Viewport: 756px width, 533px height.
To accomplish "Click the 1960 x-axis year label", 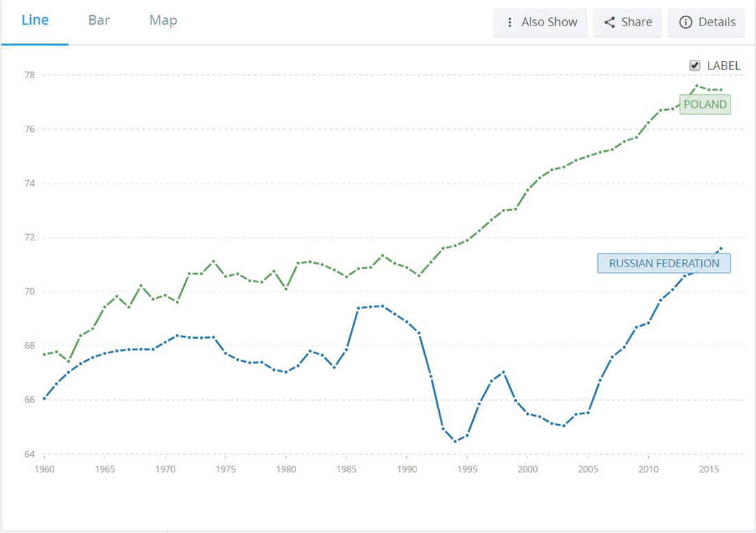I will pyautogui.click(x=45, y=469).
